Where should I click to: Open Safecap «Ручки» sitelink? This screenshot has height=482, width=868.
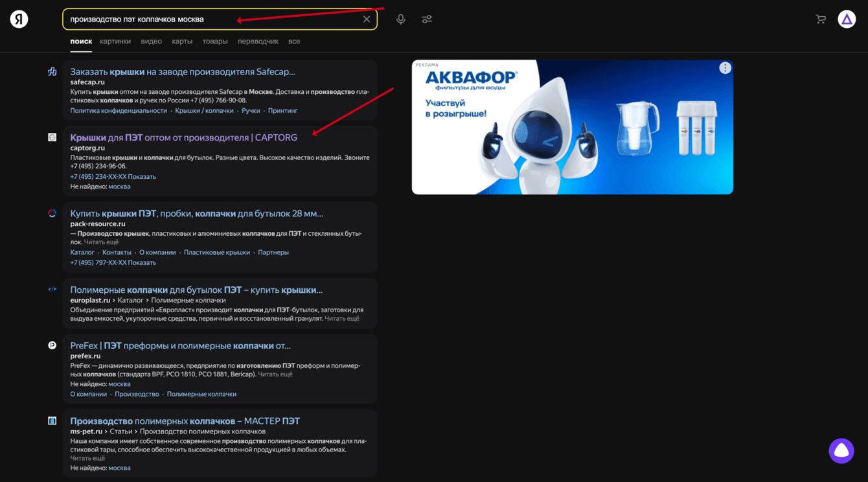[251, 111]
